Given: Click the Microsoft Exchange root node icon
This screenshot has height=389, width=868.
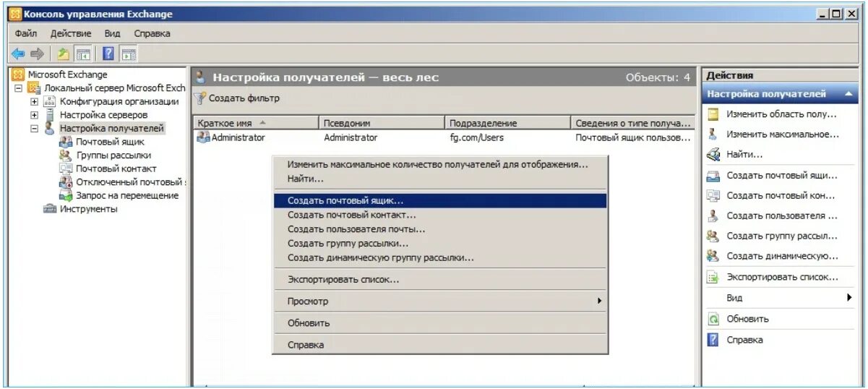Looking at the screenshot, I should [x=18, y=74].
